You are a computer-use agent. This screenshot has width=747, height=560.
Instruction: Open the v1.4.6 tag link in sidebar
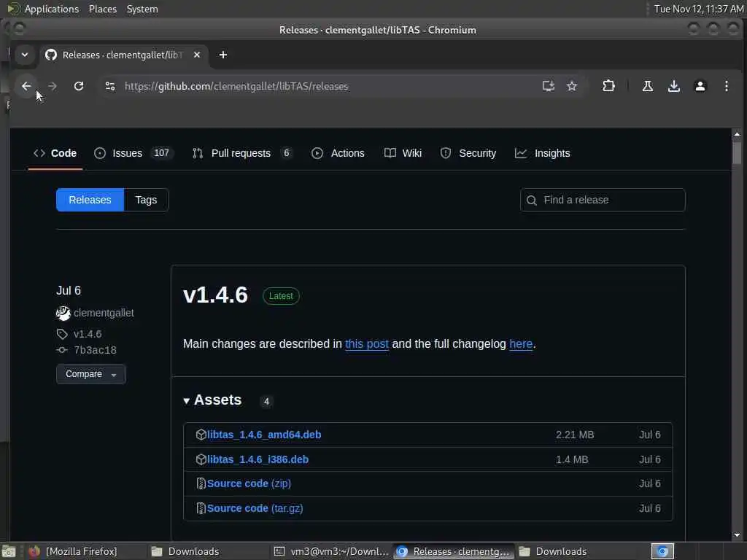(x=88, y=334)
